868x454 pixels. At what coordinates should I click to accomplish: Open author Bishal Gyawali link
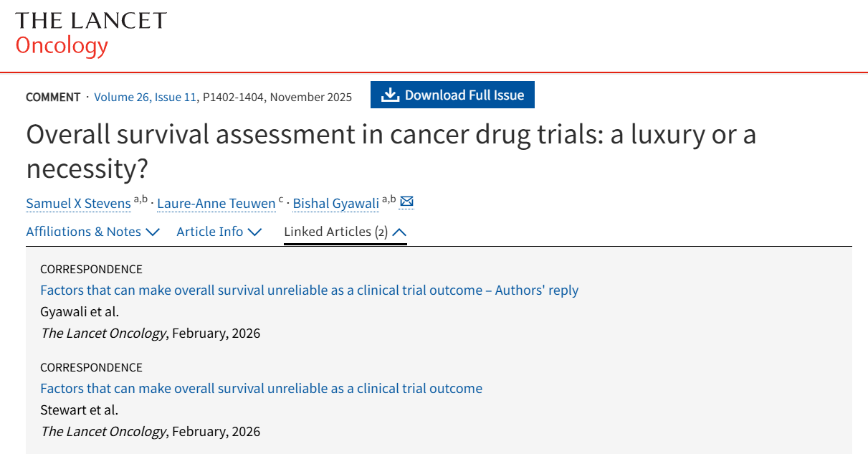point(335,204)
